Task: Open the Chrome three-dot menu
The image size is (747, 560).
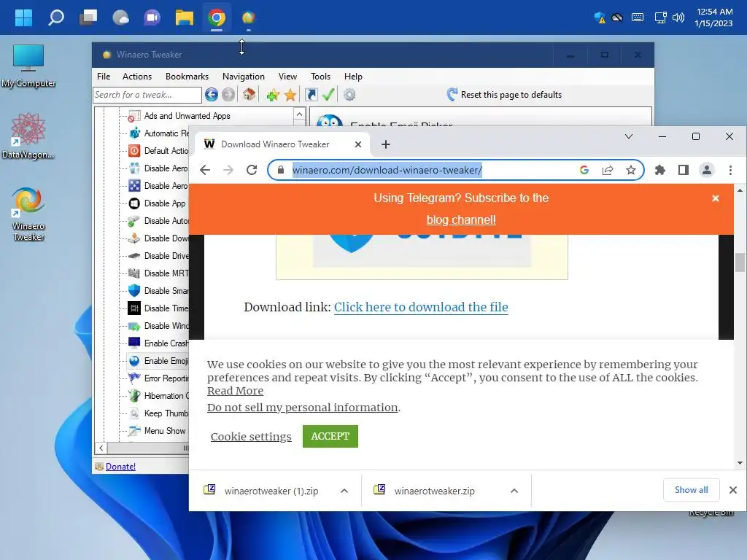Action: point(730,170)
